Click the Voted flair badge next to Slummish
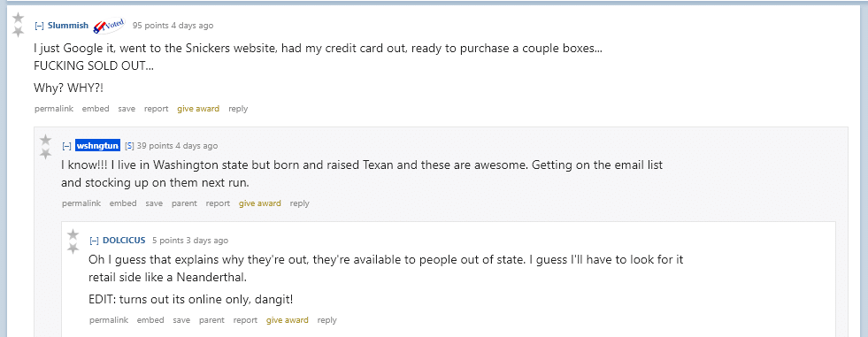Screen dimensions: 868x337 [110, 25]
